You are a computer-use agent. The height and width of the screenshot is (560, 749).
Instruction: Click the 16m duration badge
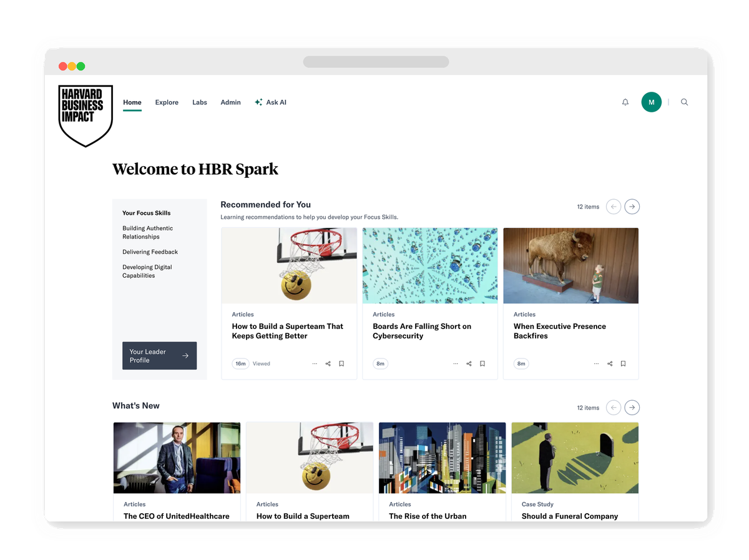[240, 363]
